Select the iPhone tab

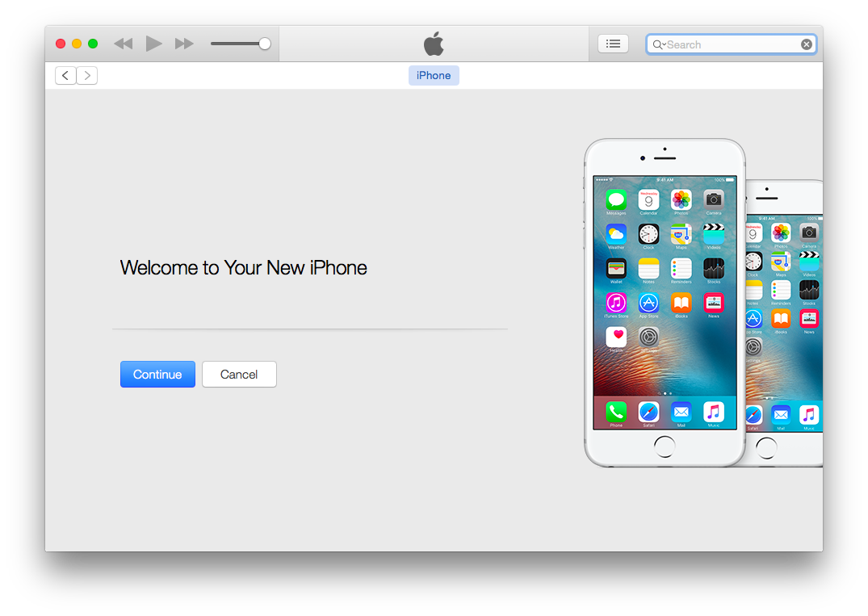434,75
